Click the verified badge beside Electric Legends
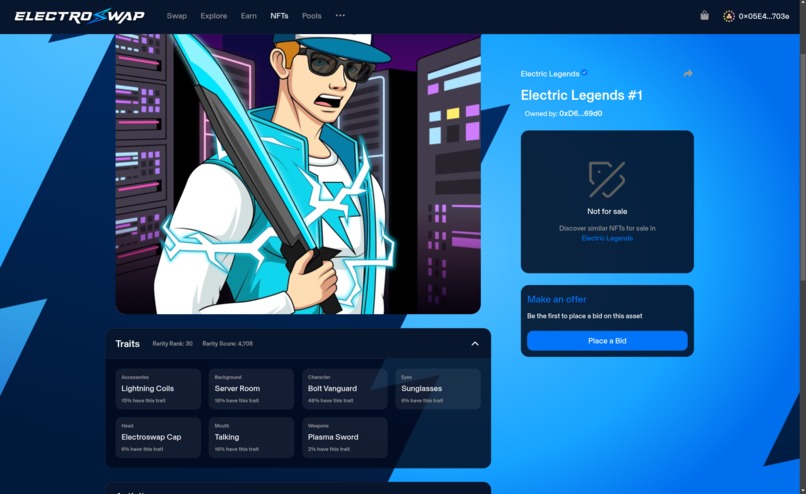This screenshot has height=494, width=806. point(584,72)
